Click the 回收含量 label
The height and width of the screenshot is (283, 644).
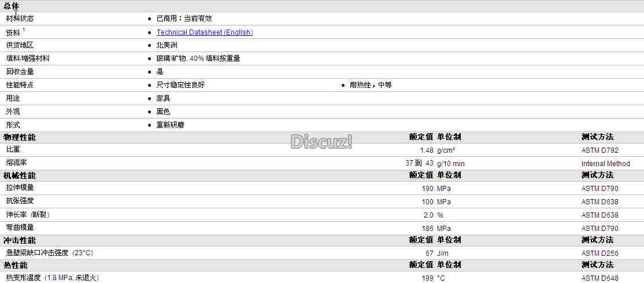click(20, 72)
